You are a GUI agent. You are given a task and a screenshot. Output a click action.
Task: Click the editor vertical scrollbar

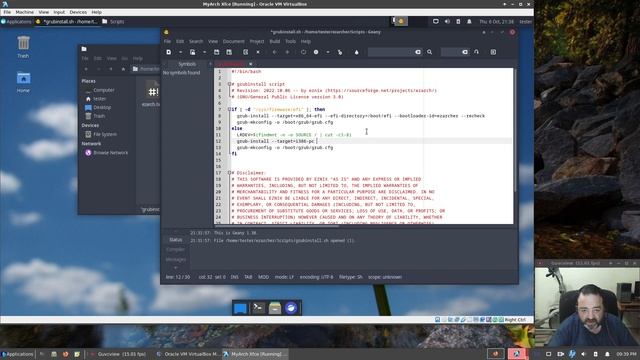[516, 131]
